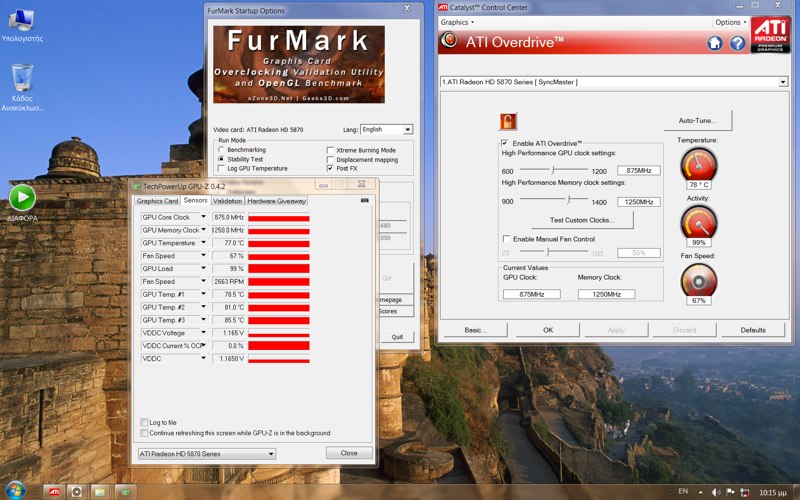Click the Auto-Tune button
This screenshot has height=500, width=800.
pyautogui.click(x=697, y=120)
